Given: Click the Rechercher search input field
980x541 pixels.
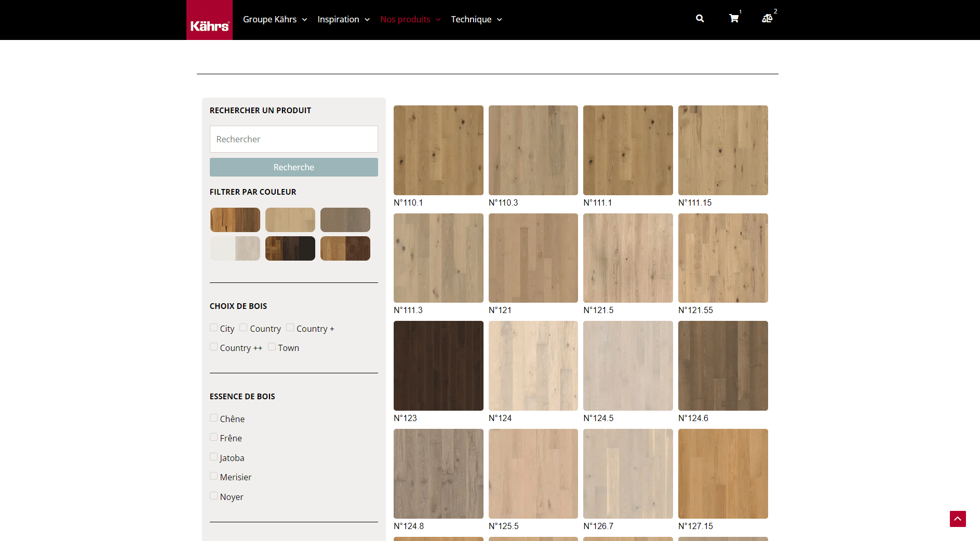Looking at the screenshot, I should pos(293,139).
